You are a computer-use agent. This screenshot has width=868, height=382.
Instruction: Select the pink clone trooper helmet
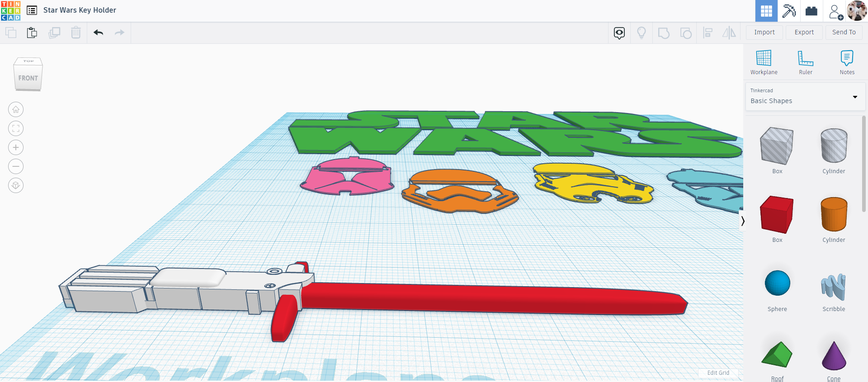tap(346, 176)
